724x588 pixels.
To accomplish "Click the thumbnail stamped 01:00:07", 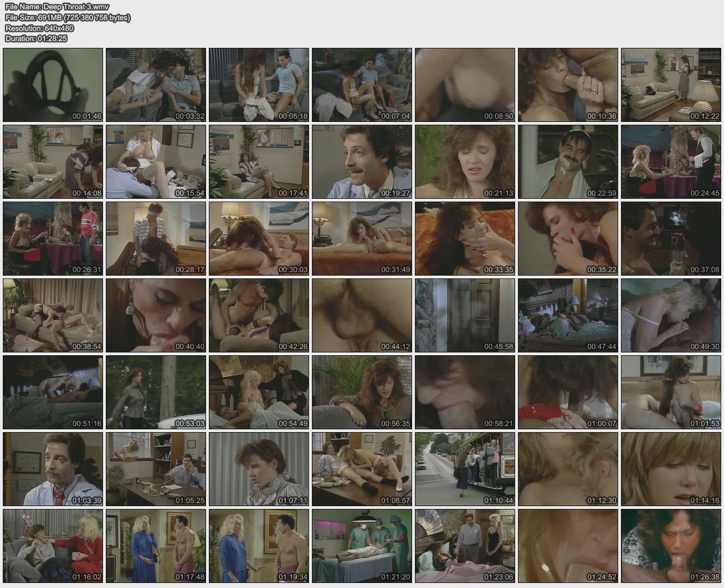I will (568, 392).
